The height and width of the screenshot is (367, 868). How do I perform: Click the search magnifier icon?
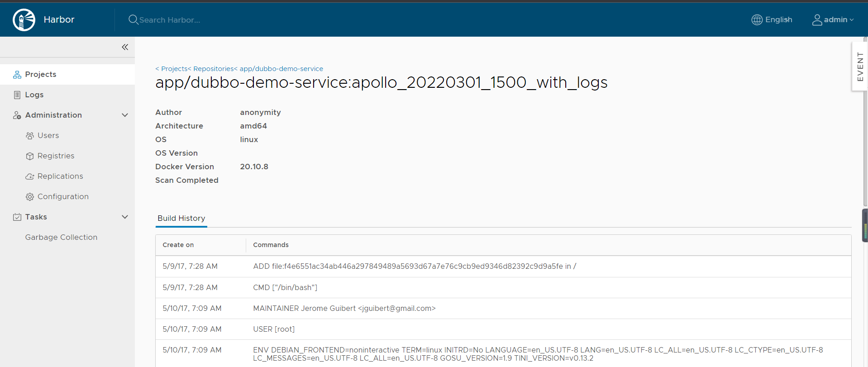click(133, 19)
